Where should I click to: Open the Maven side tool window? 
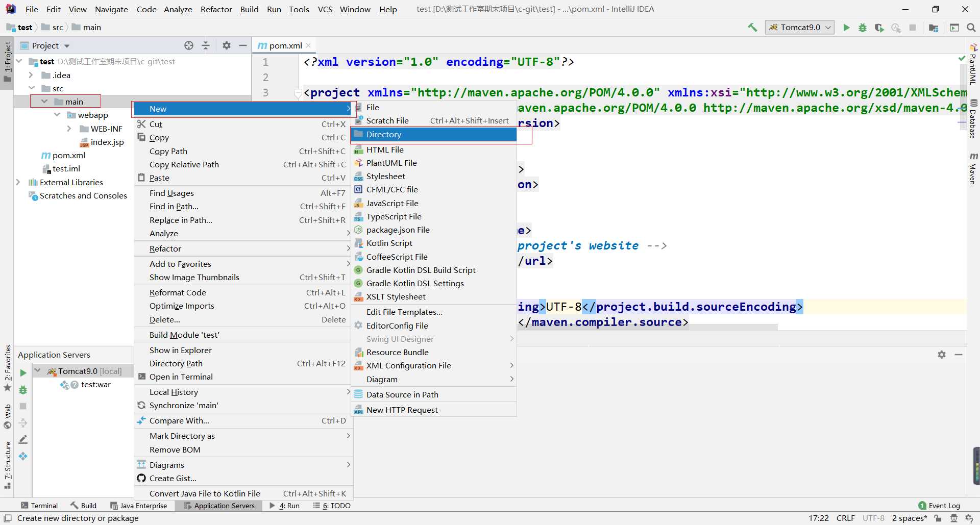point(973,169)
